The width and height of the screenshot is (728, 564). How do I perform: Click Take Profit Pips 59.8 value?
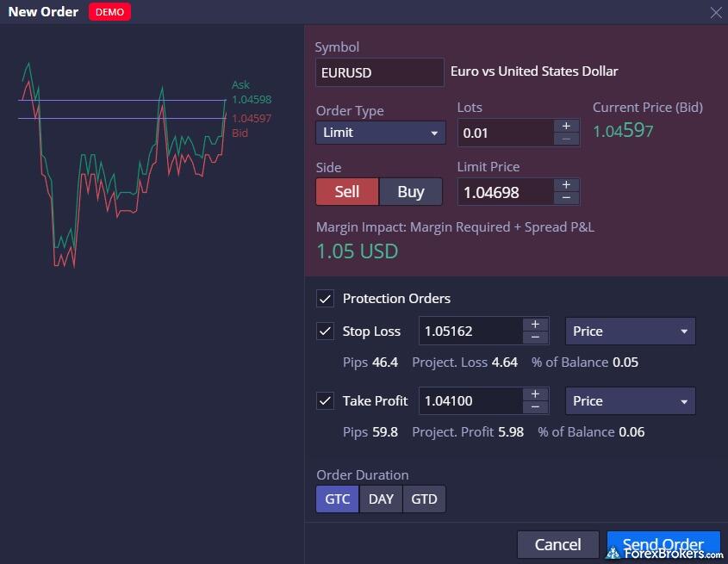click(x=385, y=431)
